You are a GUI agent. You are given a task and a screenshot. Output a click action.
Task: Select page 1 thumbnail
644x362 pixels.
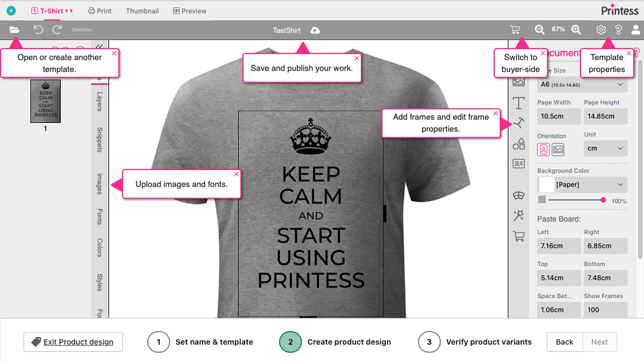pos(45,101)
